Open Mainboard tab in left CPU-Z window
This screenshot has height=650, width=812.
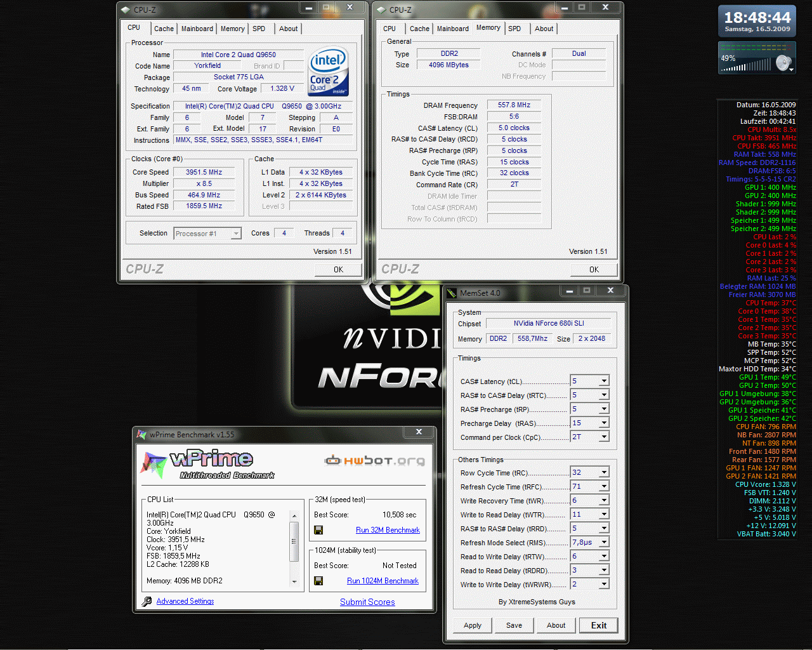[x=197, y=29]
